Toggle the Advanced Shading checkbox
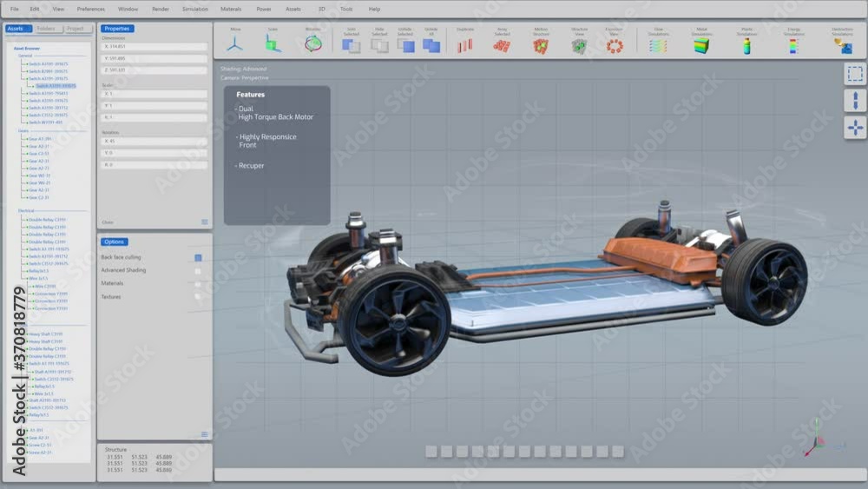The width and height of the screenshot is (868, 489). click(198, 271)
